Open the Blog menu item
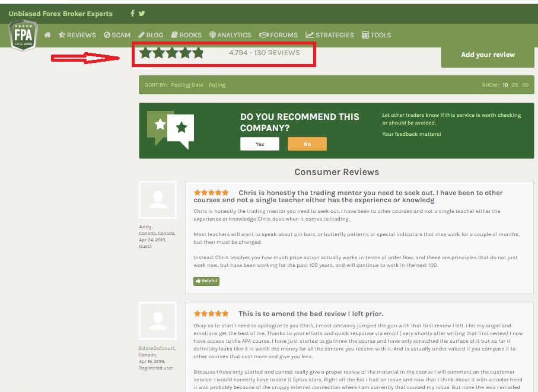538x392 pixels. coord(151,35)
